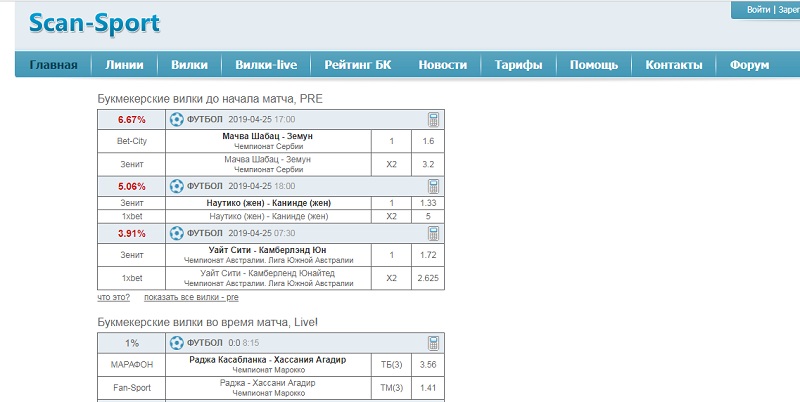800x402 pixels.
Task: Open the bold Раджа Касабланка - Хассания Агадир match
Action: (x=267, y=360)
